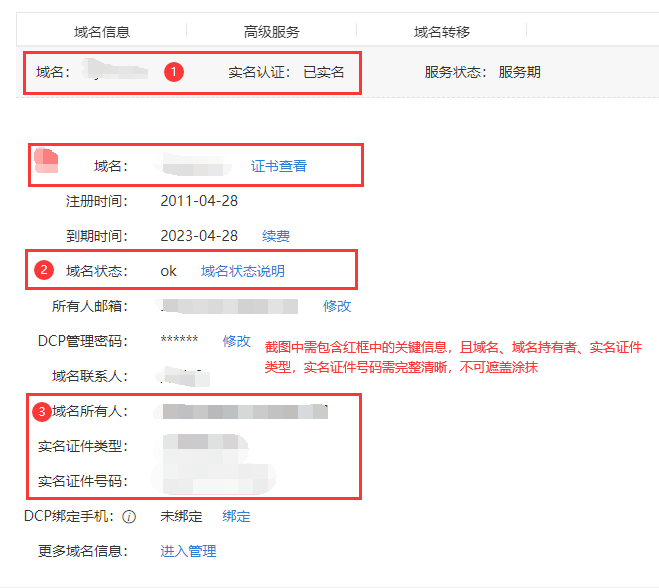Open 进入管理 for more domain info

coord(188,551)
